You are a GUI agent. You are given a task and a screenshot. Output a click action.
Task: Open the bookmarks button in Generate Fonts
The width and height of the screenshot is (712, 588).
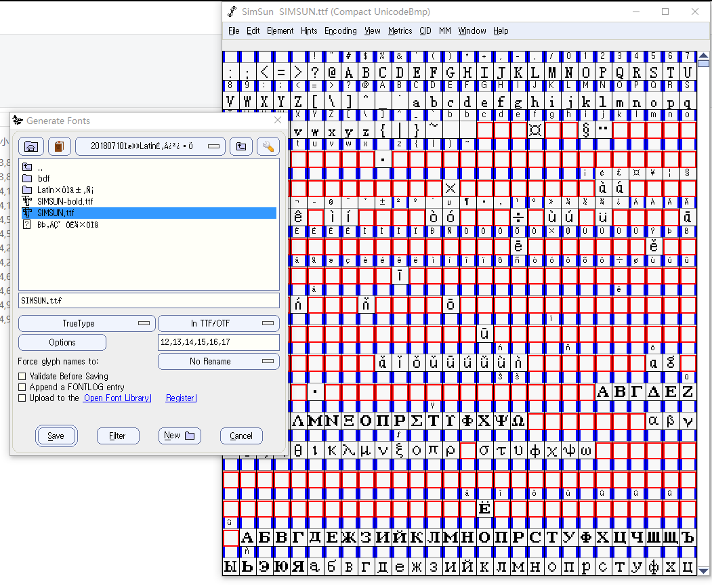[x=59, y=146]
